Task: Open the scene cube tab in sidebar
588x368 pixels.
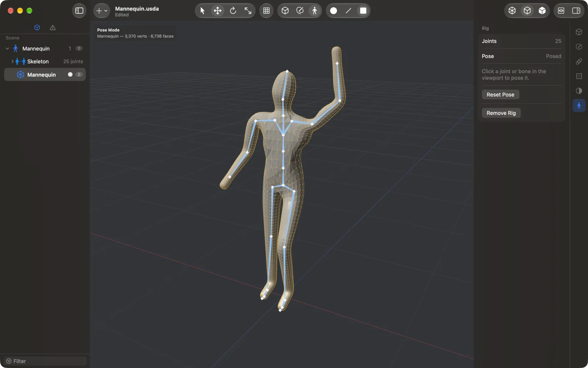Action: click(37, 28)
